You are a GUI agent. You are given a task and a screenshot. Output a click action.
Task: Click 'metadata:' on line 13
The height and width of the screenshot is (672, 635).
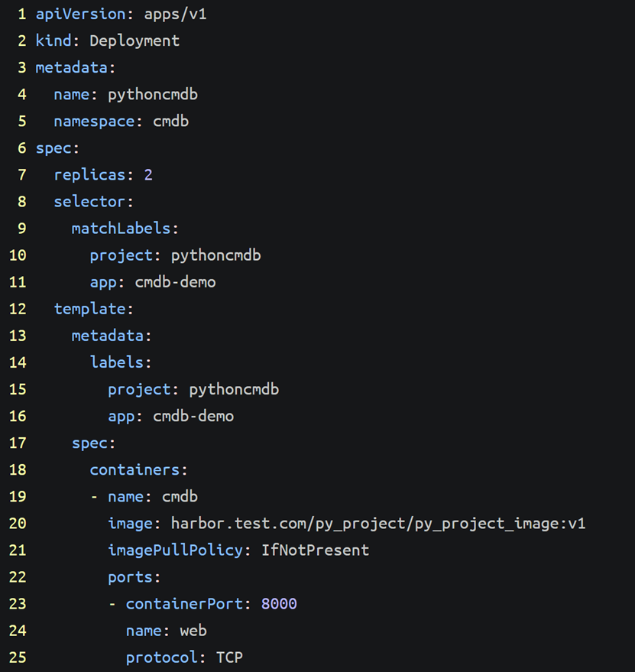coord(112,336)
